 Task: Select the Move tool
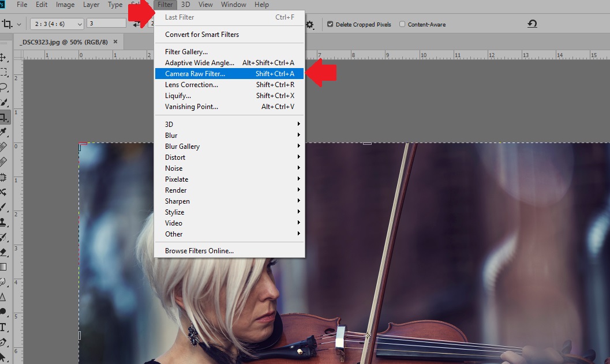3,58
